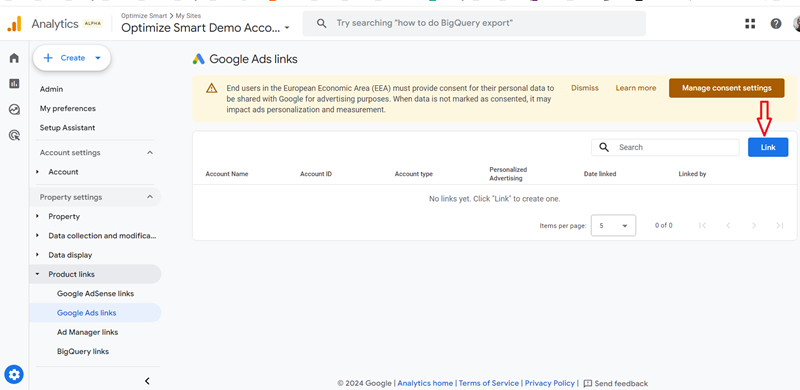Select Ad Manager links
The height and width of the screenshot is (390, 800).
pos(87,332)
